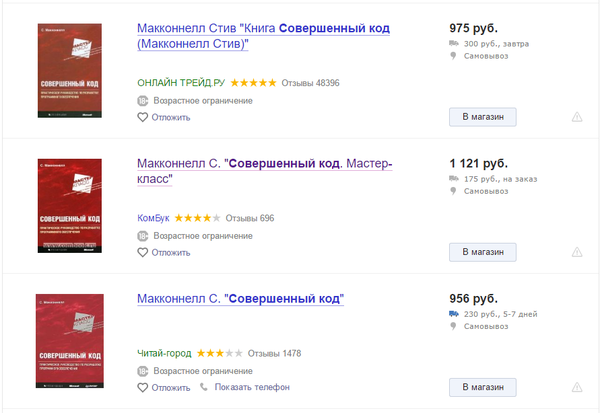Click the warning triangle icon for the 975 руб. offer
The image size is (600, 413).
(577, 117)
